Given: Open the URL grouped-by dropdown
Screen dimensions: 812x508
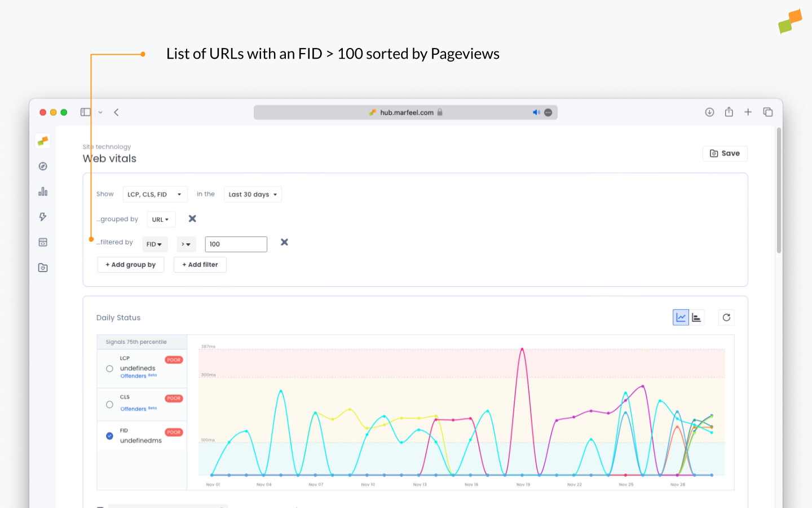Looking at the screenshot, I should pyautogui.click(x=161, y=219).
